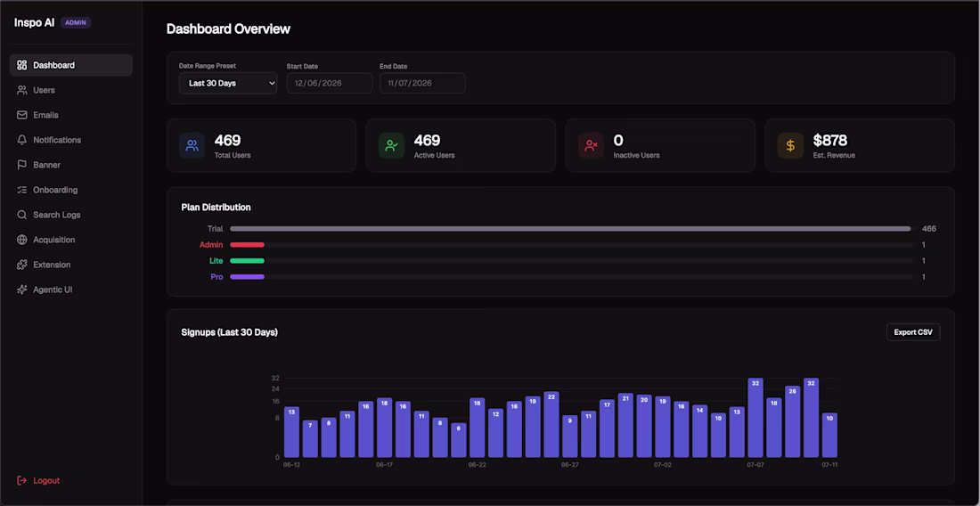Click the Active Users label
Screen dimensions: 980x506
435,155
